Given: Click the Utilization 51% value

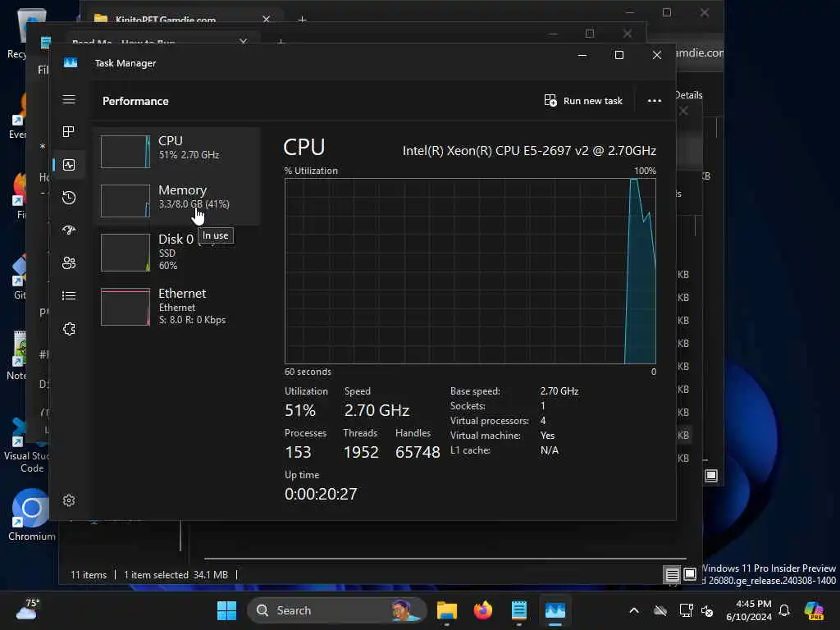Looking at the screenshot, I should click(x=300, y=410).
